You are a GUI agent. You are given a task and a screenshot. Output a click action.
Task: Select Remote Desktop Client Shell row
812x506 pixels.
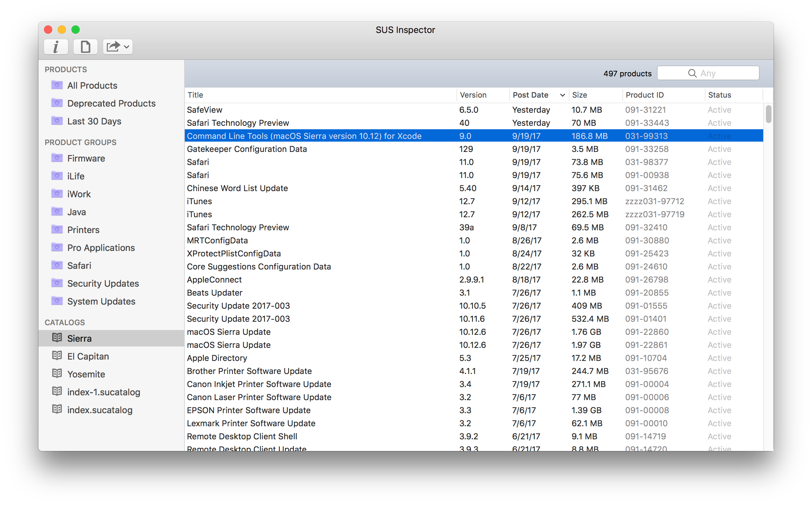(x=474, y=436)
